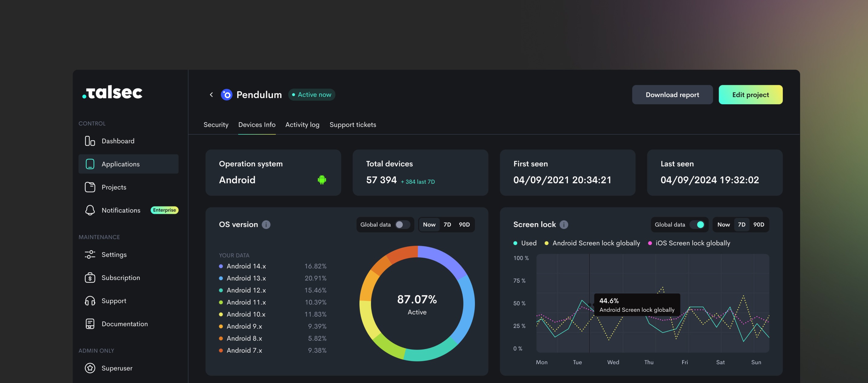Open Support headphones icon
Viewport: 868px width, 383px height.
pos(90,301)
